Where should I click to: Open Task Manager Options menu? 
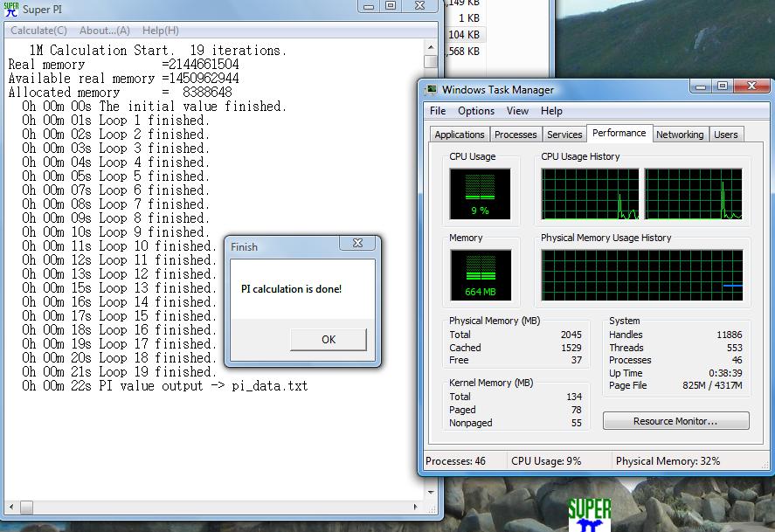pyautogui.click(x=476, y=111)
